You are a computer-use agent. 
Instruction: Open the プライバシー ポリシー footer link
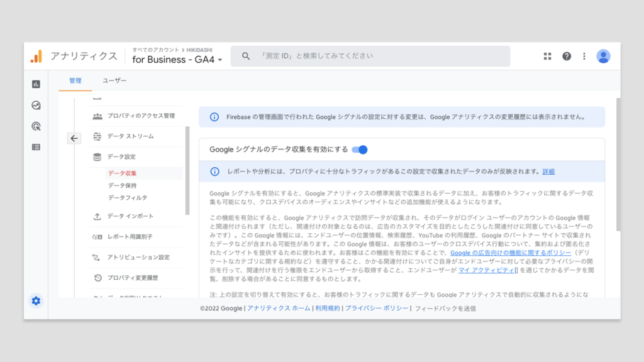[376, 309]
